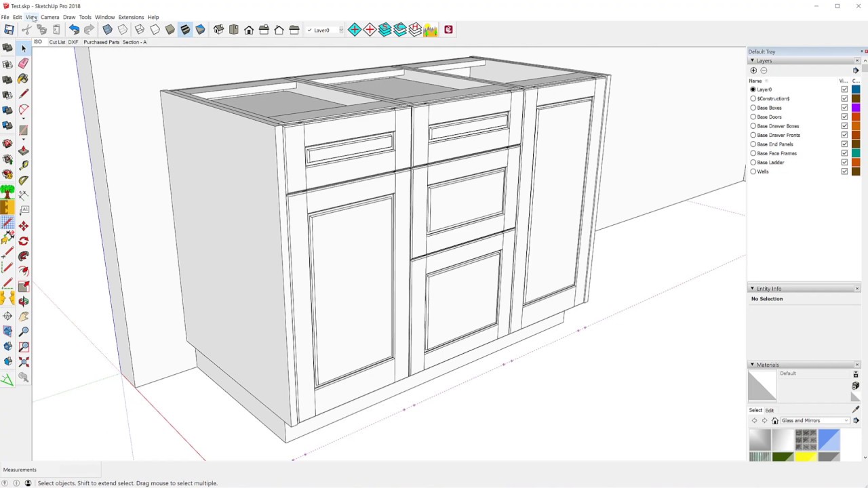Activate the red Move tool
The width and height of the screenshot is (868, 488).
point(23,225)
